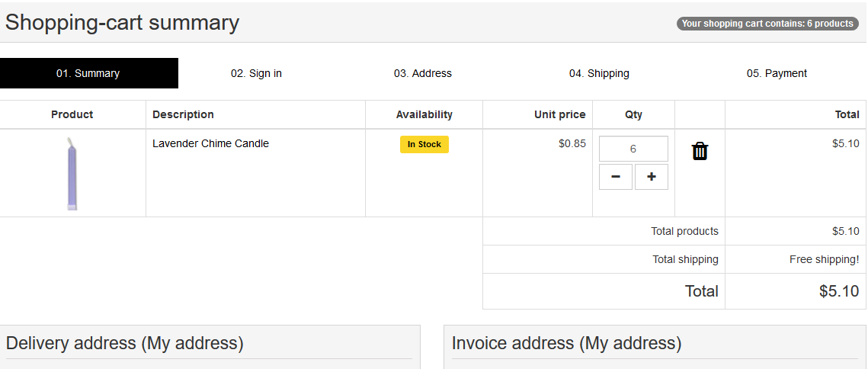Click the Total products label
The image size is (868, 369).
point(684,231)
